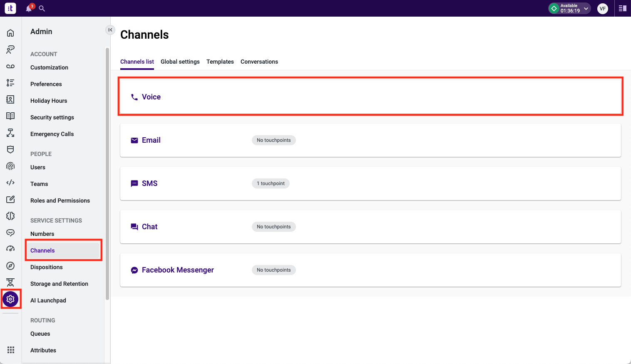Screen dimensions: 631x364
Task: Open the apps grid launcher icon
Action: click(11, 350)
